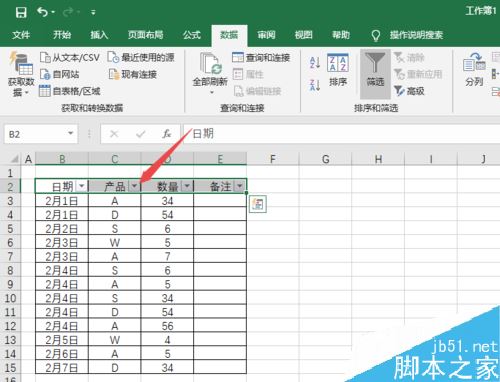Click the 清除 filter button
Image resolution: width=500 pixels, height=382 pixels.
[409, 57]
